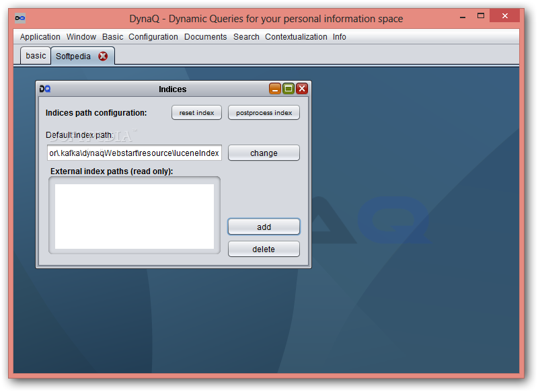538x392 pixels.
Task: Click the add button for external index paths
Action: tap(264, 227)
